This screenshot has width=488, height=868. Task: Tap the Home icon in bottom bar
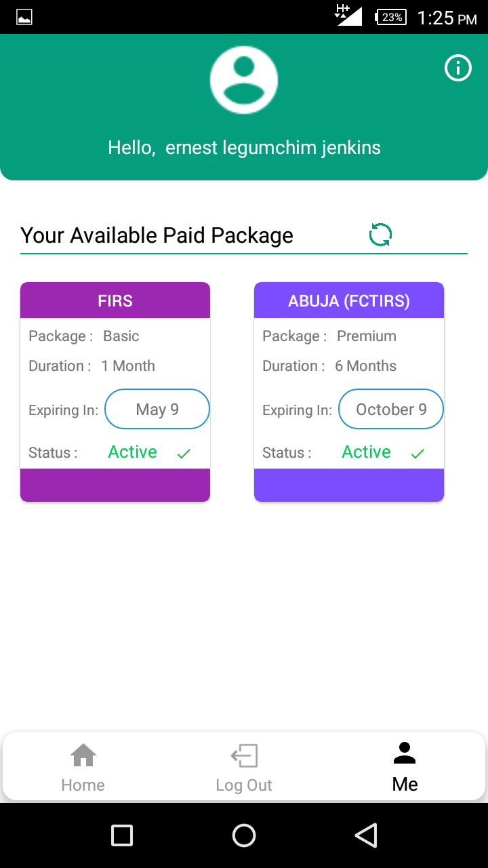click(x=83, y=755)
